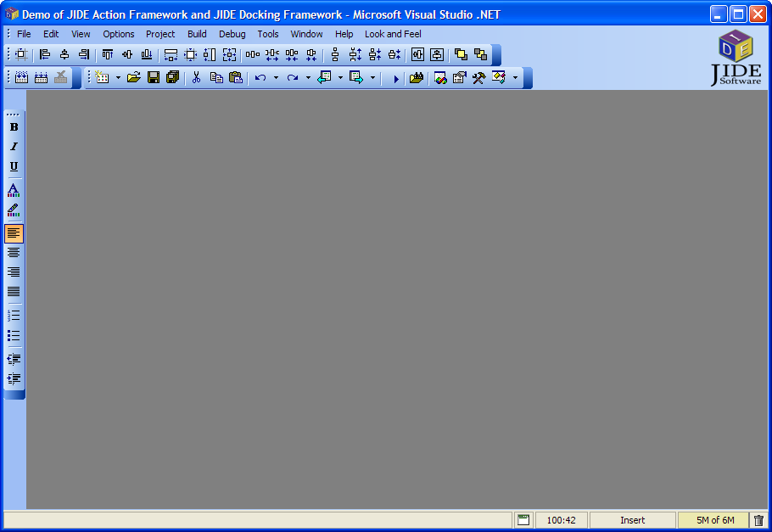The width and height of the screenshot is (772, 532).
Task: Toggle Bold formatting
Action: (x=14, y=126)
